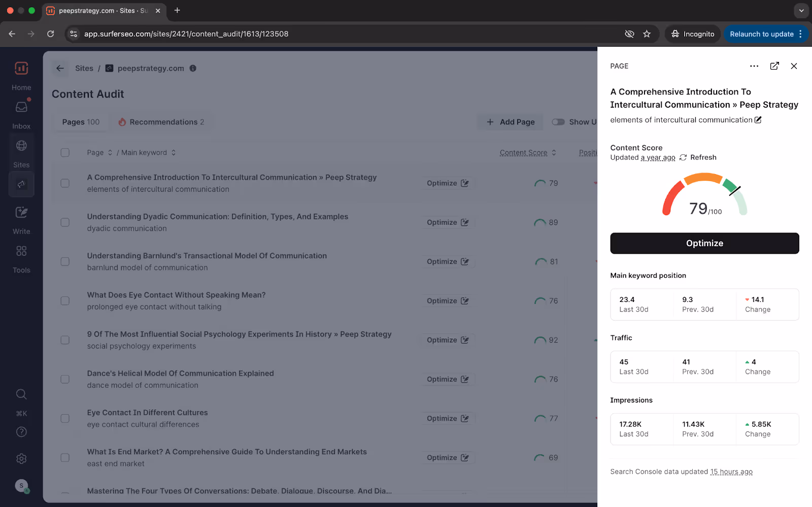Open the Tools grid icon
The image size is (812, 507).
pyautogui.click(x=21, y=251)
